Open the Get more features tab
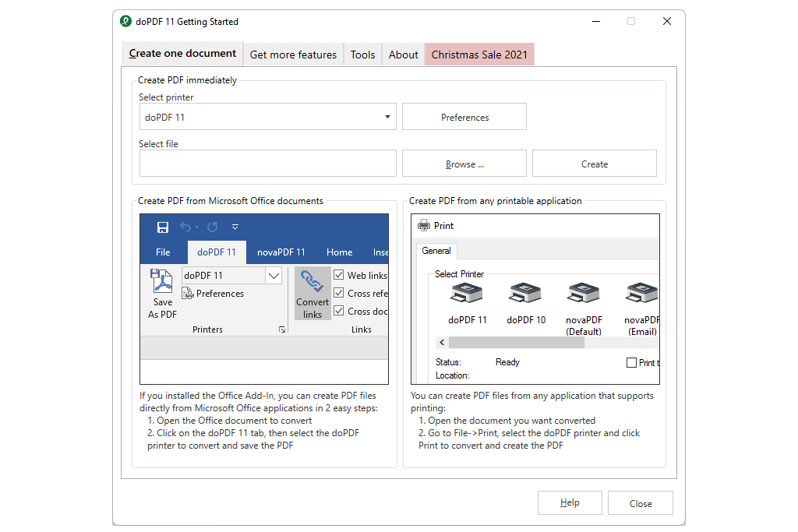The image size is (798, 532). pyautogui.click(x=293, y=55)
